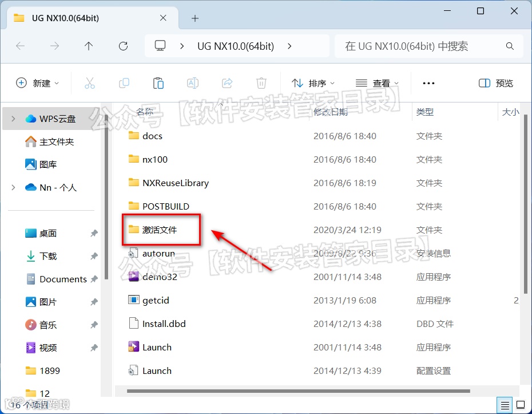532x414 pixels.
Task: Select the POSTBUILD folder
Action: coord(159,206)
